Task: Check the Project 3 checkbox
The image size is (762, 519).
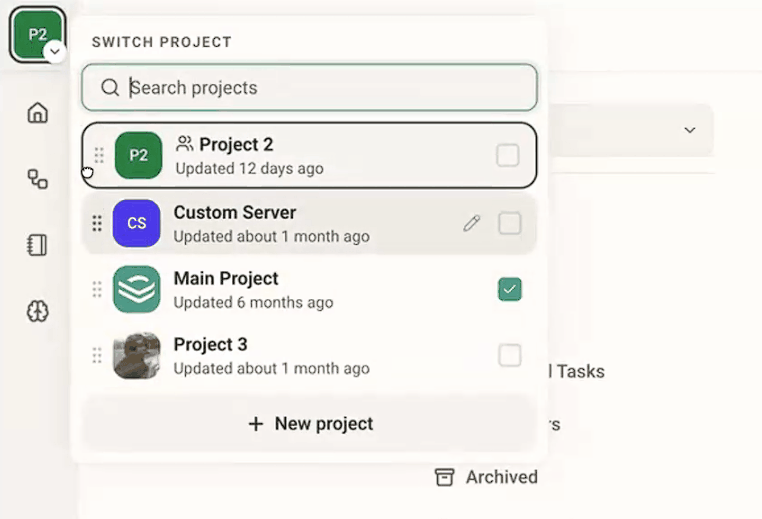Action: (x=510, y=356)
